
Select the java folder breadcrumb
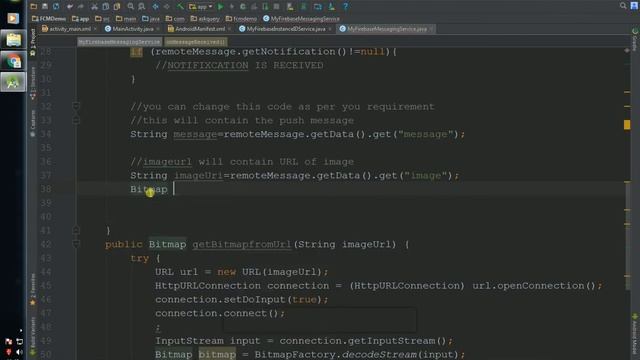[151, 19]
